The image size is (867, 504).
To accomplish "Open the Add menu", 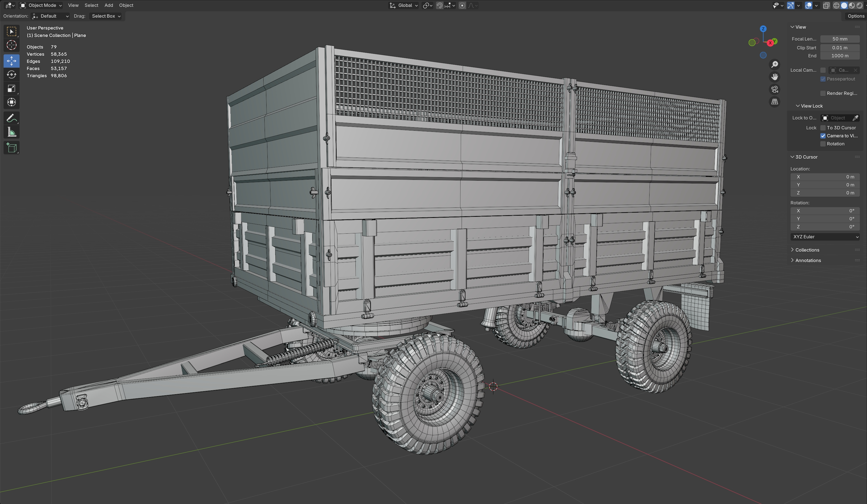I will point(108,5).
